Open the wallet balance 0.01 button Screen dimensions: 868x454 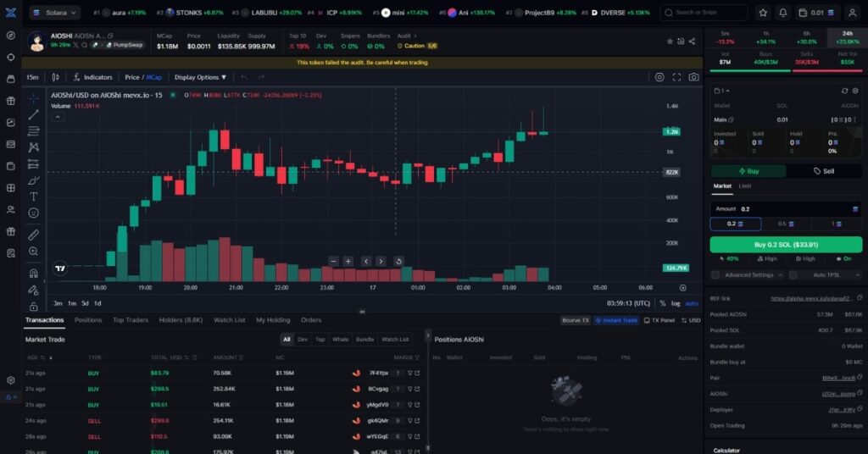817,13
